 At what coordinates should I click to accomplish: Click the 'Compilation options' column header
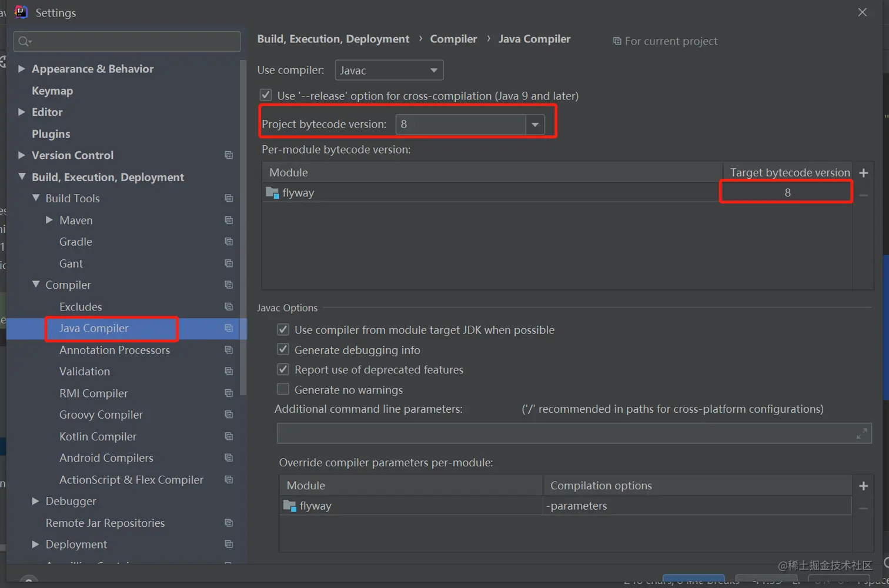[697, 486]
